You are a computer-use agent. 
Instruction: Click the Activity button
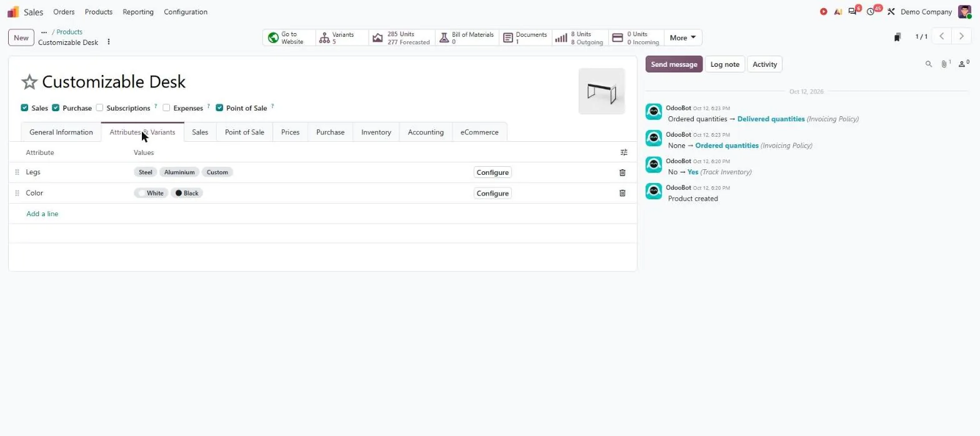pos(764,64)
